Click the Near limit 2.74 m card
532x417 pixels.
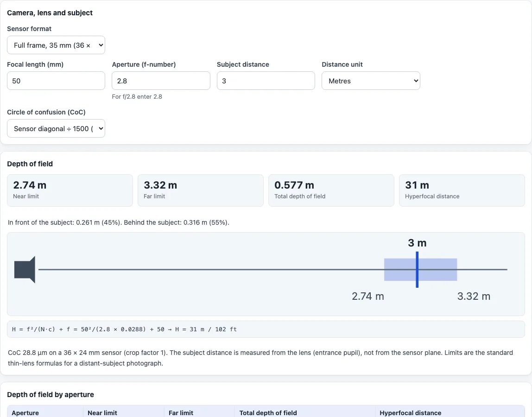click(70, 190)
